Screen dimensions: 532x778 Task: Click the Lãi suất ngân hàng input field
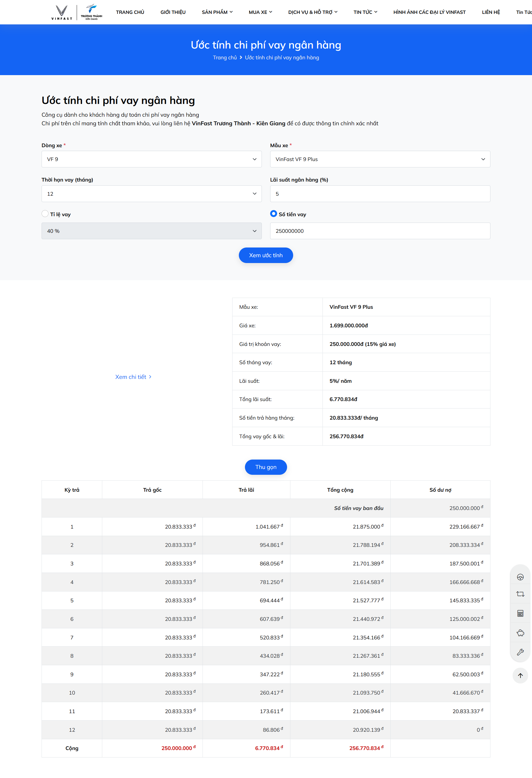click(380, 194)
